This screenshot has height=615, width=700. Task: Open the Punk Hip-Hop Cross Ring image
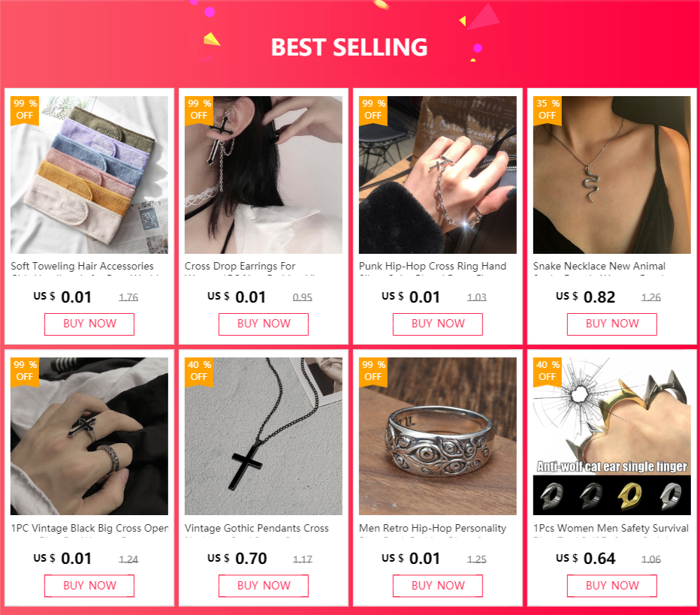[x=437, y=175]
